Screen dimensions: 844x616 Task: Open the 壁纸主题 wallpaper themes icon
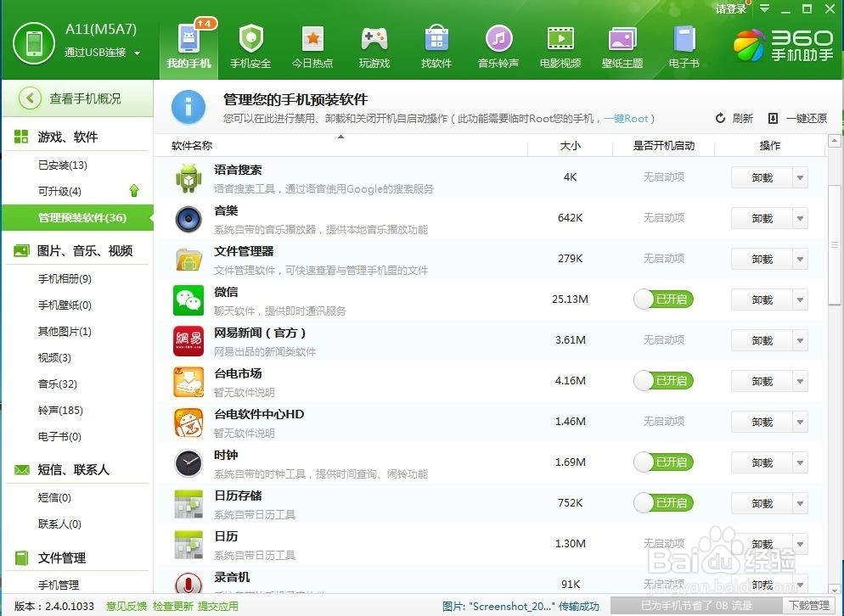622,40
